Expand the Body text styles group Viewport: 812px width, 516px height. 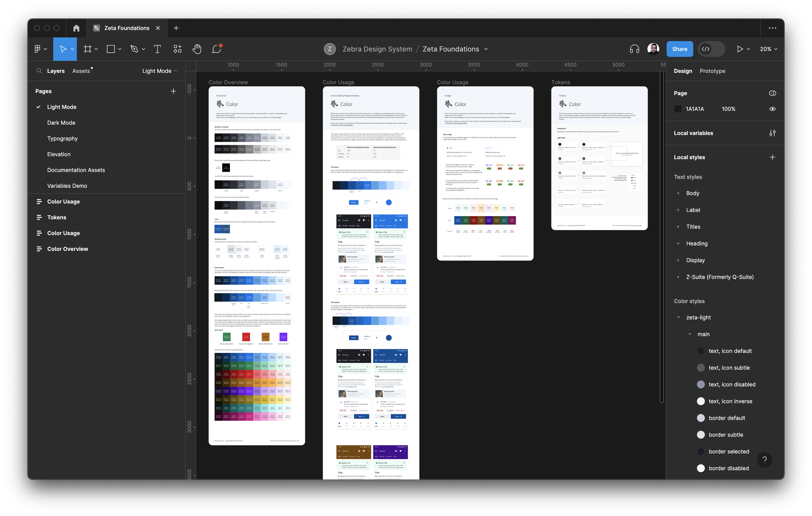(x=679, y=193)
